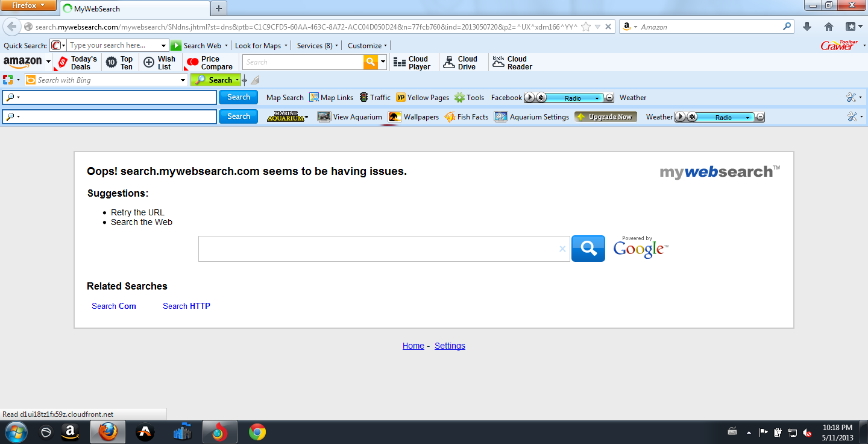868x444 pixels.
Task: Follow the Home link below the box
Action: [414, 346]
